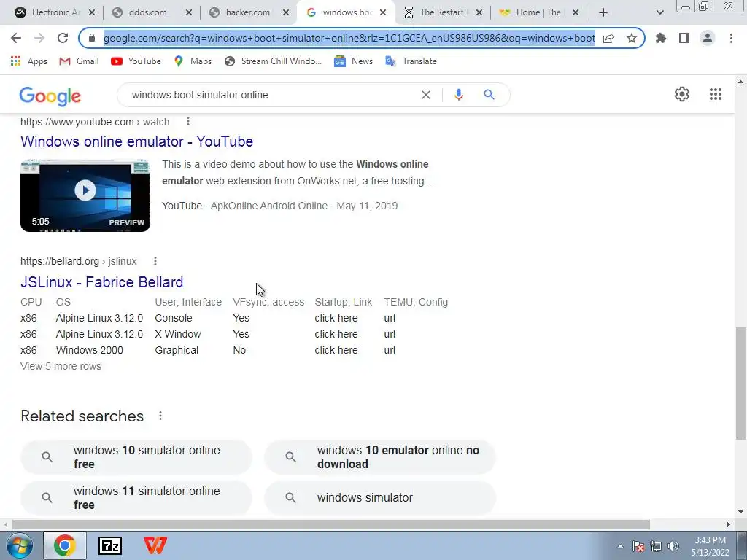The height and width of the screenshot is (560, 747).
Task: Open the Chrome profile avatar
Action: point(708,38)
